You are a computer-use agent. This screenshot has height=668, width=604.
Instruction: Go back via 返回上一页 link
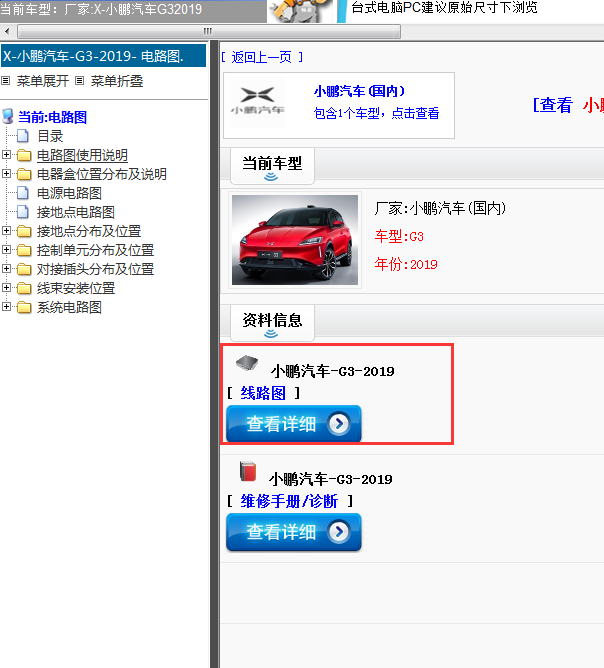[262, 57]
